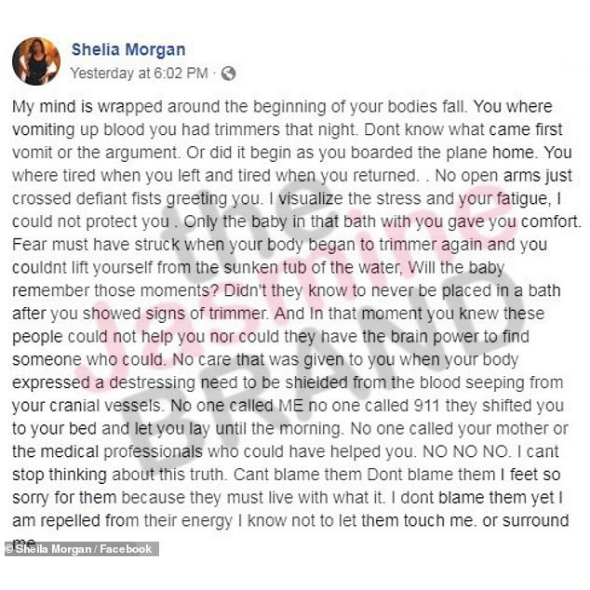Click the phrase 'Only the baby in that bath'

pyautogui.click(x=279, y=222)
